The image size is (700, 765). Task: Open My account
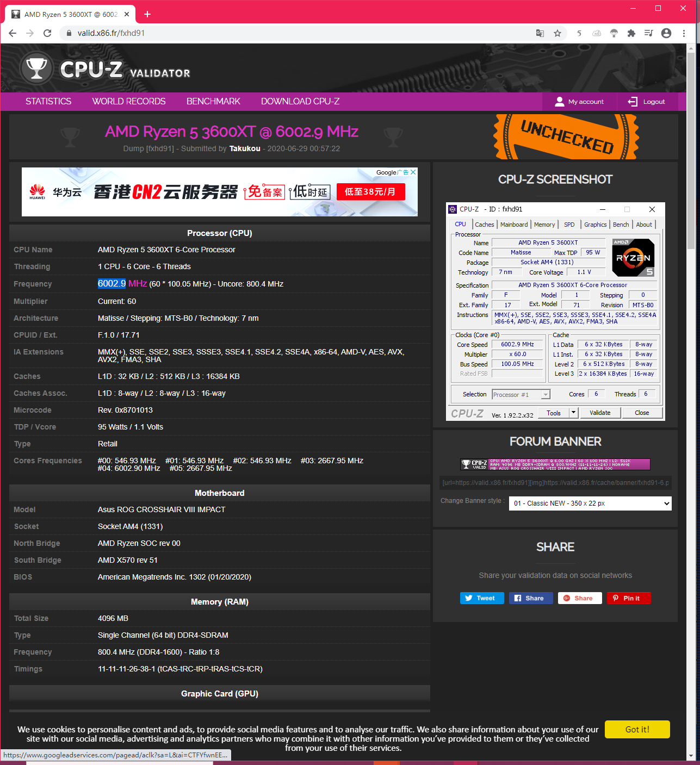[x=580, y=102]
